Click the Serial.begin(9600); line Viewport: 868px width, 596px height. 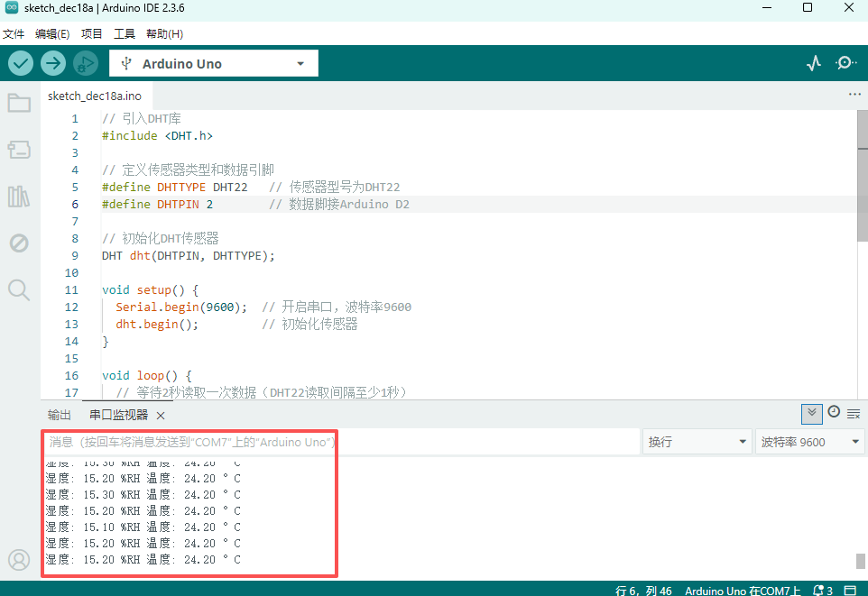tap(263, 307)
